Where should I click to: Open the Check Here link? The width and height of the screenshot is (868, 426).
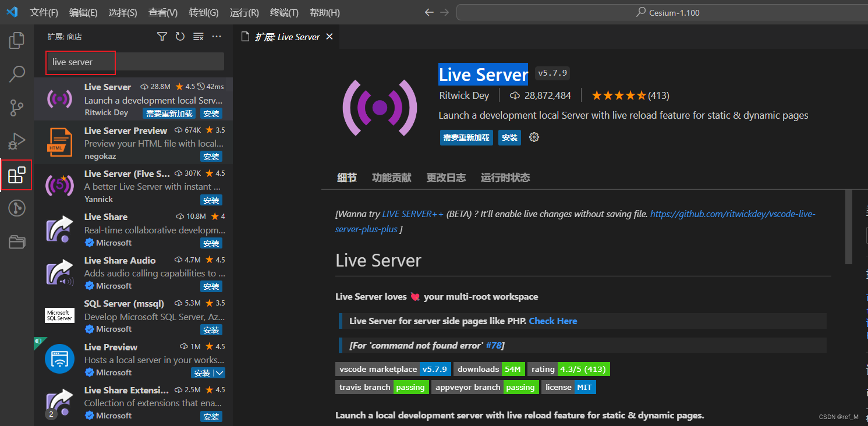pyautogui.click(x=552, y=321)
